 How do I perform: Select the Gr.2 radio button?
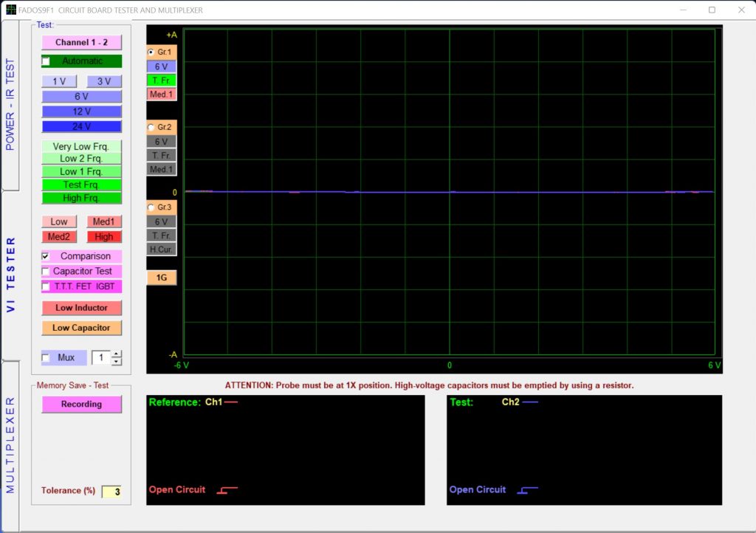[151, 127]
